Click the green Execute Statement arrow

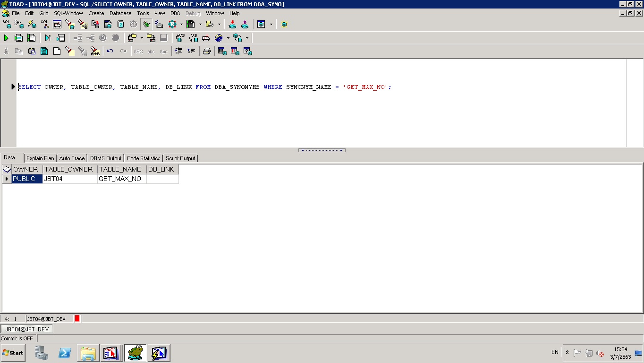[x=6, y=38]
